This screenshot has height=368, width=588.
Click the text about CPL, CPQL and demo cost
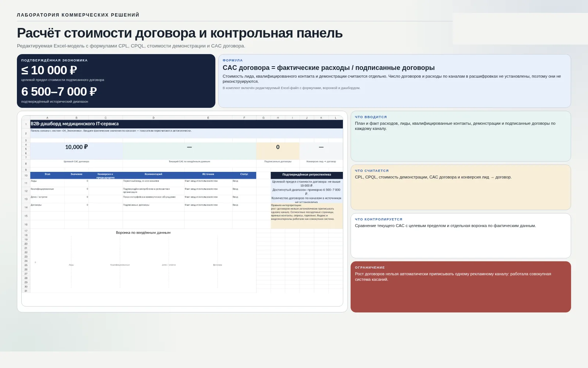point(433,177)
